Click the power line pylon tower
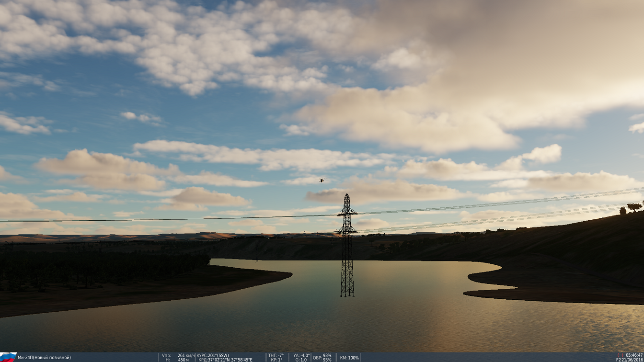Image resolution: width=644 pixels, height=362 pixels. point(347,245)
